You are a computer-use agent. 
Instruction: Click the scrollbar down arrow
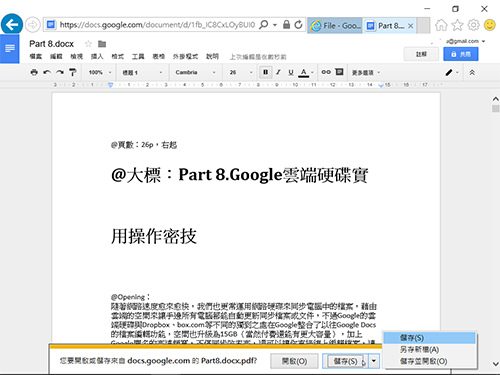pyautogui.click(x=495, y=364)
